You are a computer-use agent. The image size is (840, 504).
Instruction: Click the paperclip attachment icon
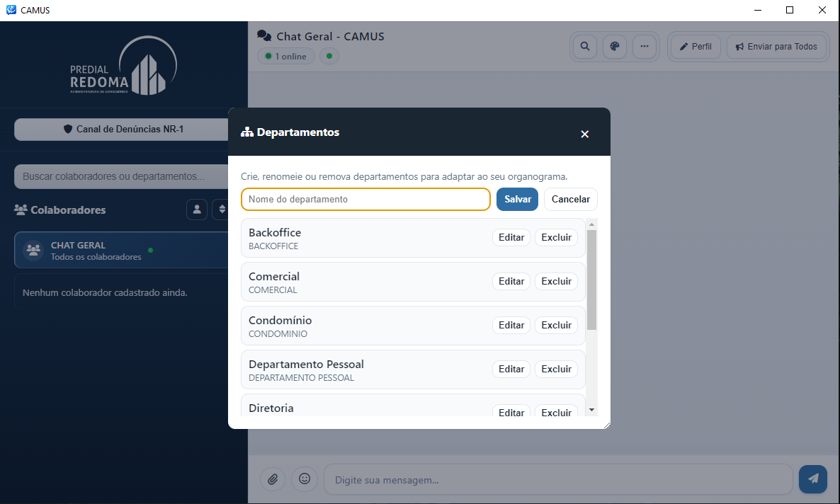[x=273, y=479]
